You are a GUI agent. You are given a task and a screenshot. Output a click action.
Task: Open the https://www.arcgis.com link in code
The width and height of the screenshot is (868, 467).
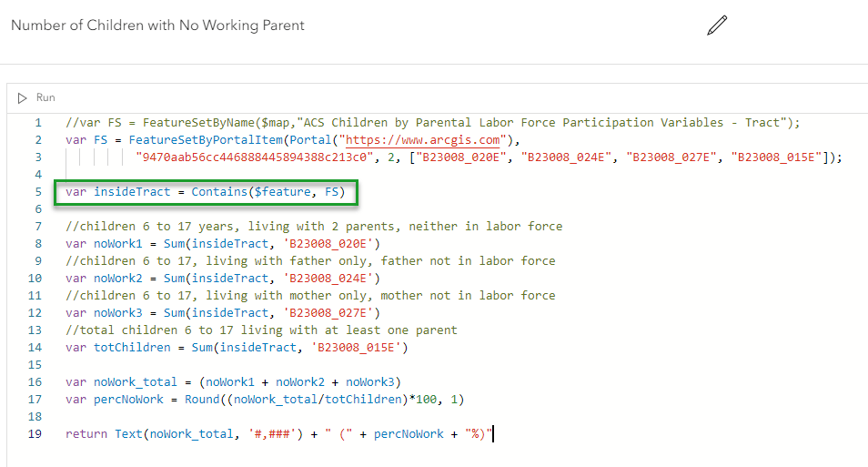point(422,139)
